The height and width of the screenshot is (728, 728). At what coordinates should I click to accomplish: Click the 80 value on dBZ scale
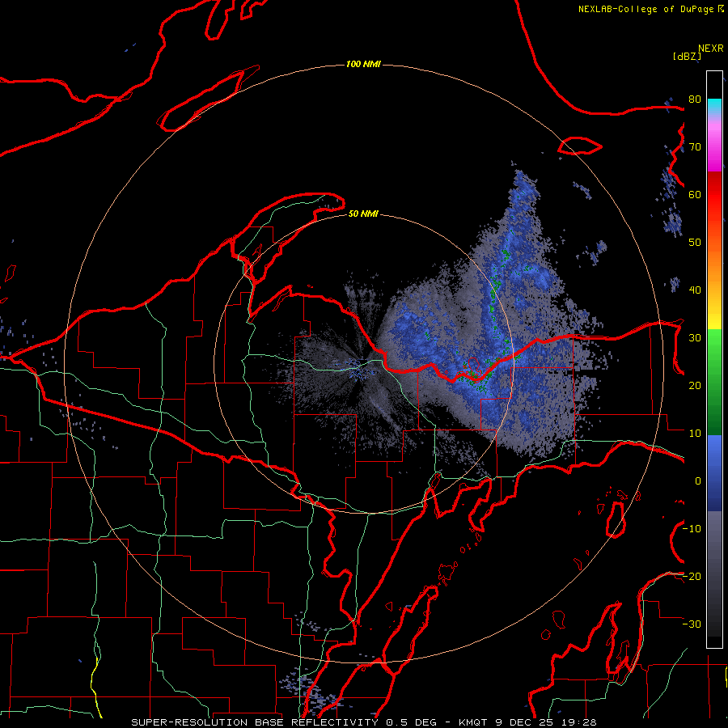695,99
